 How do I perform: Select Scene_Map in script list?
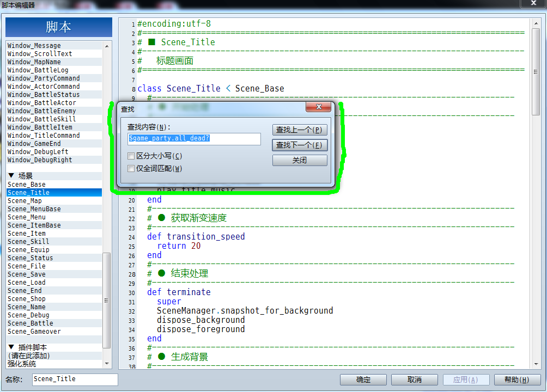point(54,201)
